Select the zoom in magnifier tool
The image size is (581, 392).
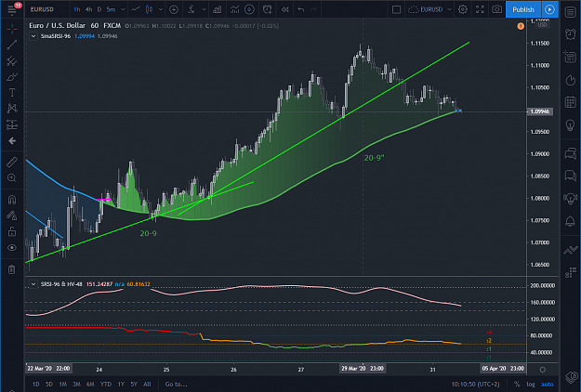point(12,178)
